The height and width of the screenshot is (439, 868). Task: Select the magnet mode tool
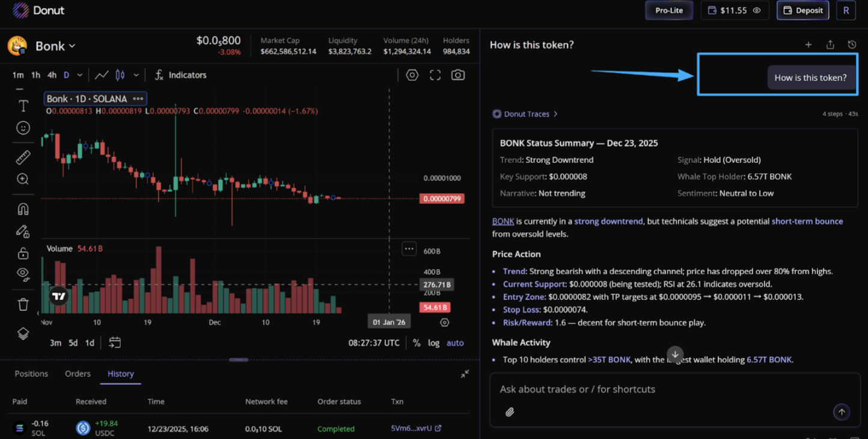(x=23, y=209)
